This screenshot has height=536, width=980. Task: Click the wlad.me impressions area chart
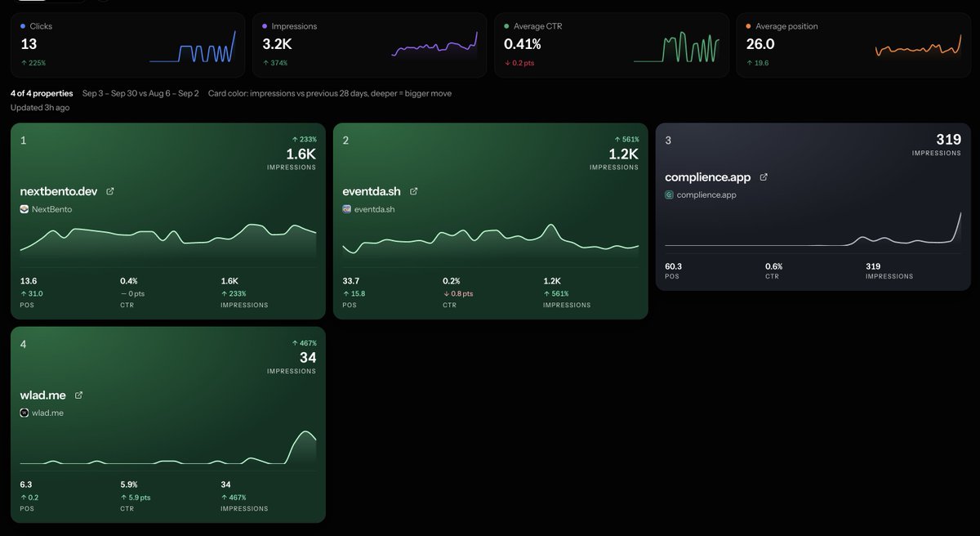pos(168,449)
